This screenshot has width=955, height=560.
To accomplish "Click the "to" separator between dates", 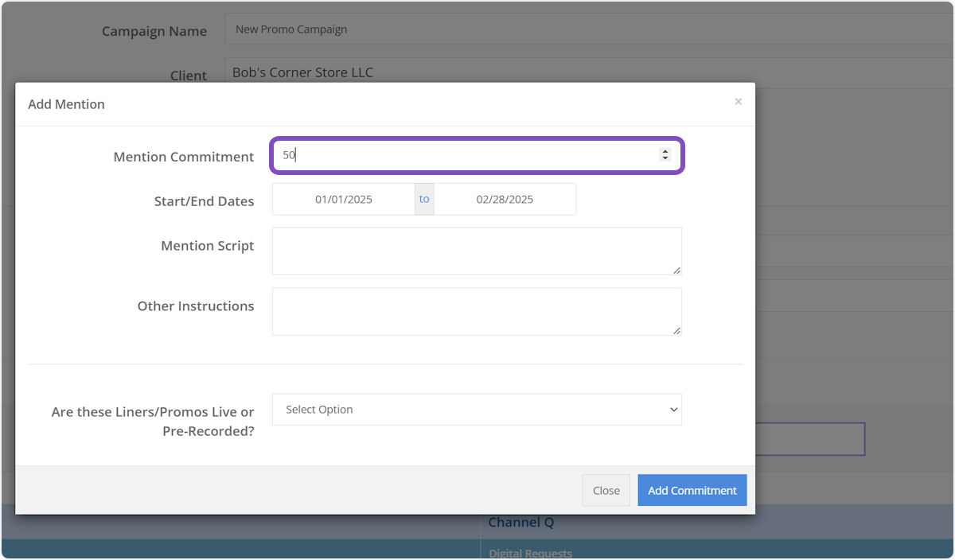I will (x=424, y=200).
